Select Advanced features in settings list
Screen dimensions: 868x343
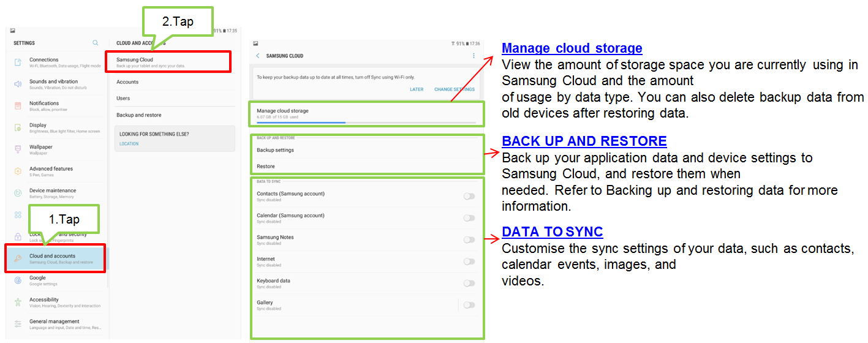[x=58, y=171]
